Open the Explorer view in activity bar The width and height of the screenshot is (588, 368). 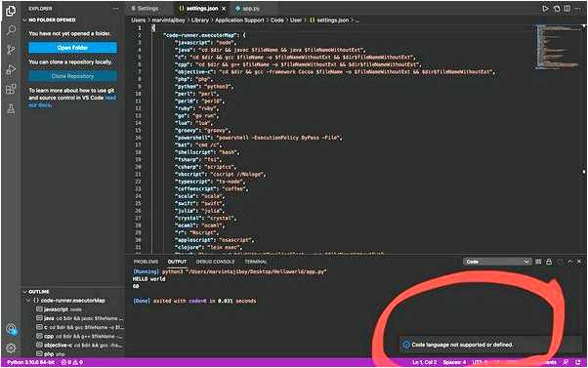[x=11, y=11]
